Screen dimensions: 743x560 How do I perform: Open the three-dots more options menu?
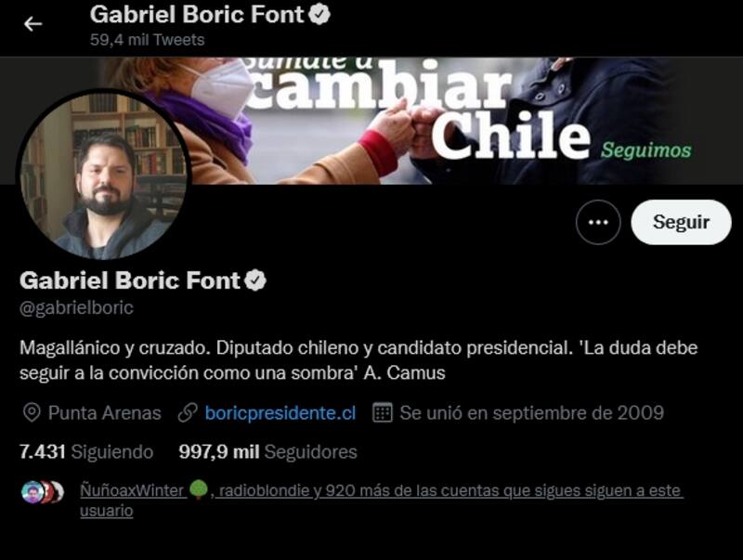point(598,222)
